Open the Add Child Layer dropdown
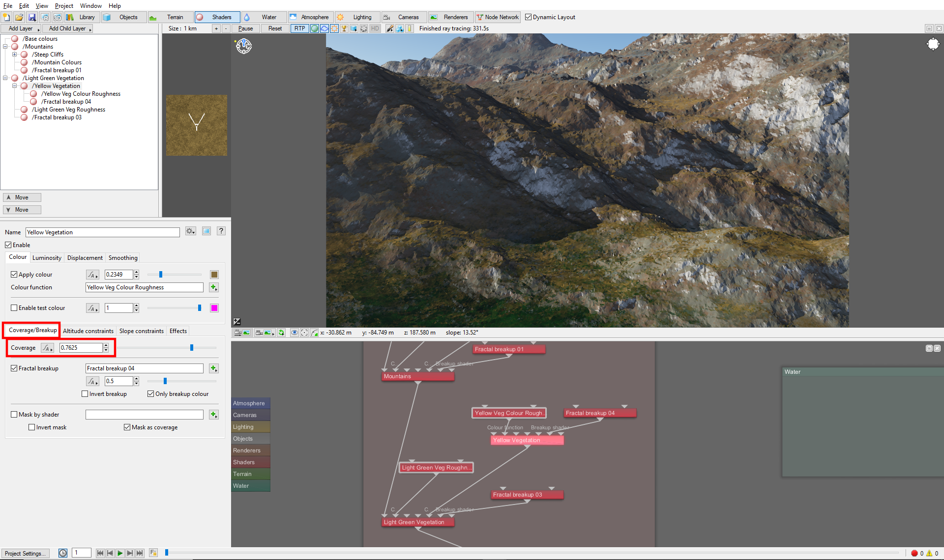The height and width of the screenshot is (560, 944). [68, 28]
